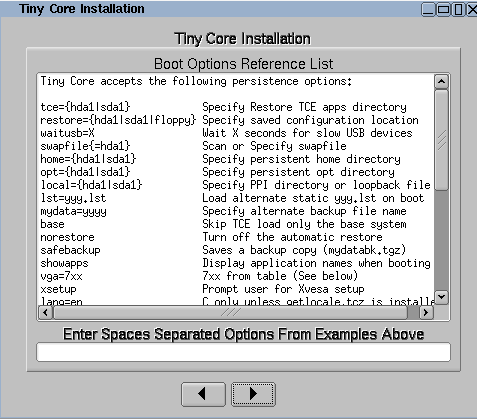Screen dimensions: 477x419
Task: Click 'Load alternate static yyy.lst on boot'
Action: [x=313, y=198]
